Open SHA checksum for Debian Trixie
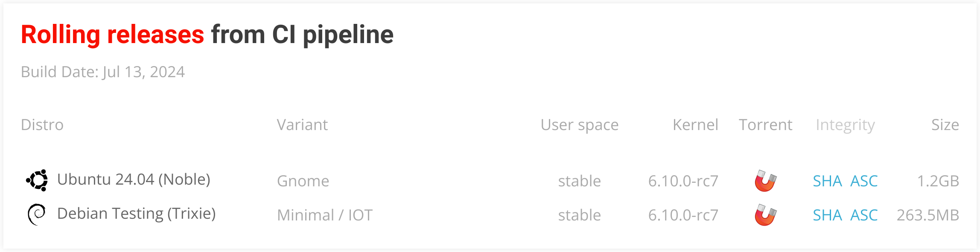The height and width of the screenshot is (252, 980). [x=827, y=215]
